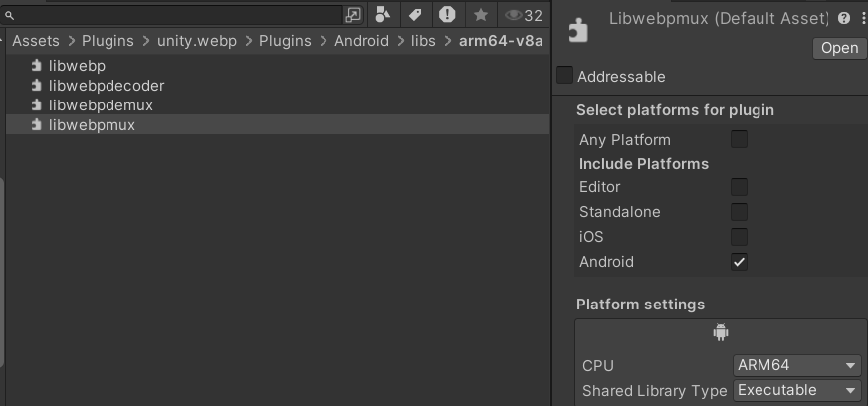
Task: Open search in new window icon
Action: (353, 15)
